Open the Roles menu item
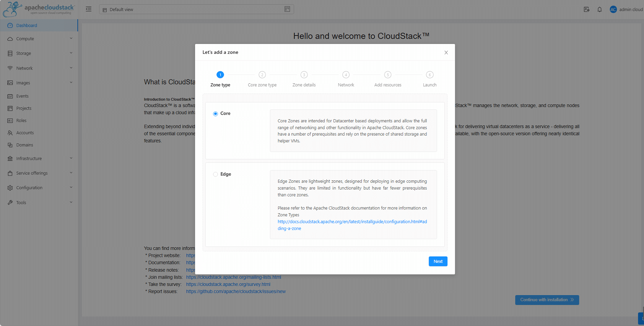 point(39,121)
